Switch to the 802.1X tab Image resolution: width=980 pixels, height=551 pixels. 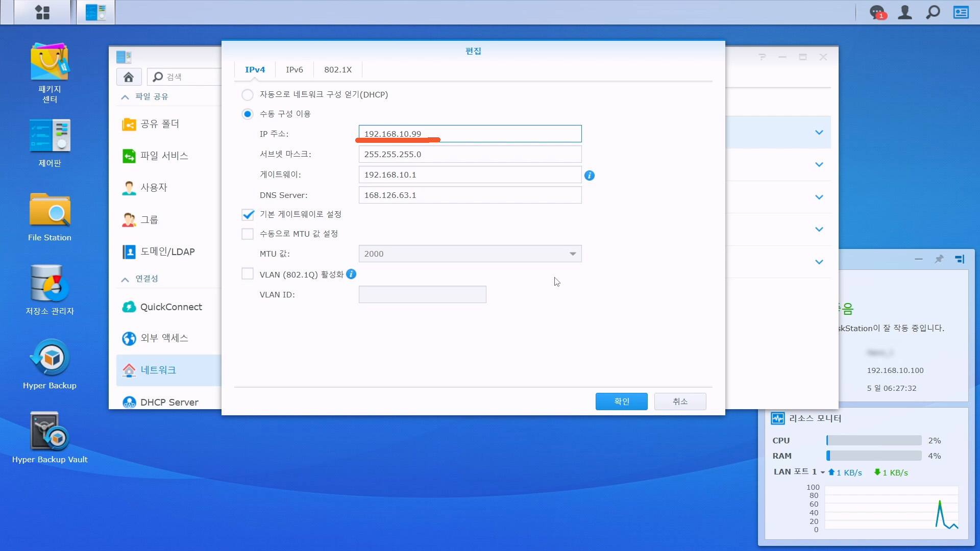[338, 70]
